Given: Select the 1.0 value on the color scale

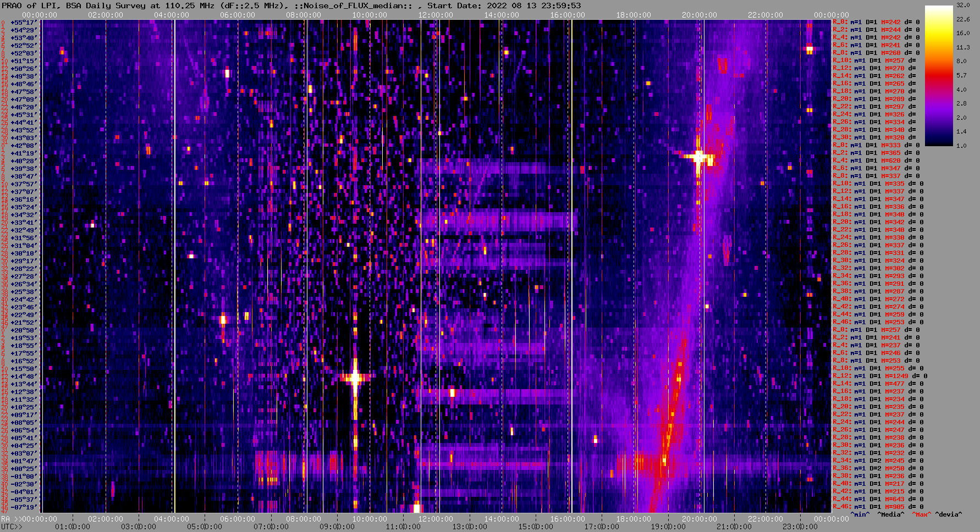Looking at the screenshot, I should pyautogui.click(x=961, y=146).
